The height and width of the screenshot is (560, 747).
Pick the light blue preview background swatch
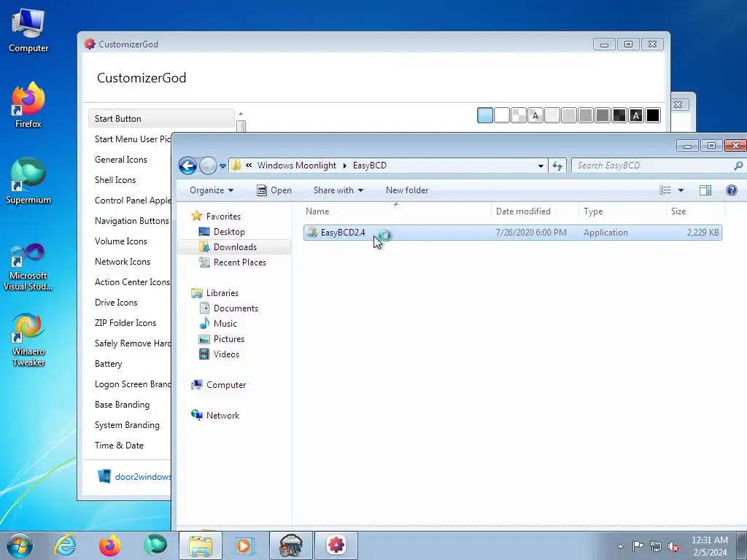(x=485, y=115)
